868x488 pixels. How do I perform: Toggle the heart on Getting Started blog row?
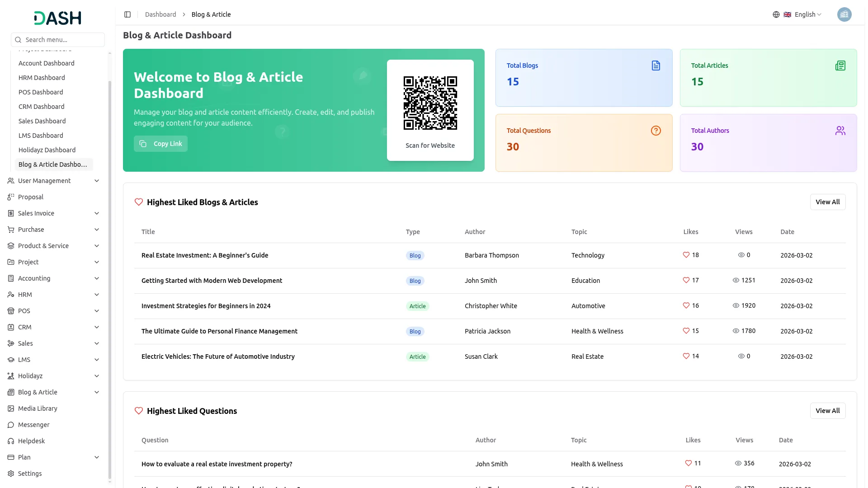(x=685, y=280)
